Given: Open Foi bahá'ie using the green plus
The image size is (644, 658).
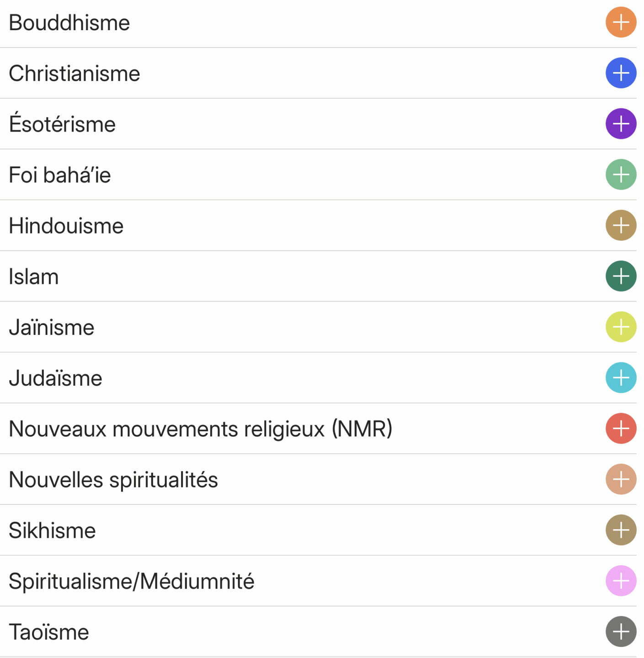Looking at the screenshot, I should coord(621,175).
